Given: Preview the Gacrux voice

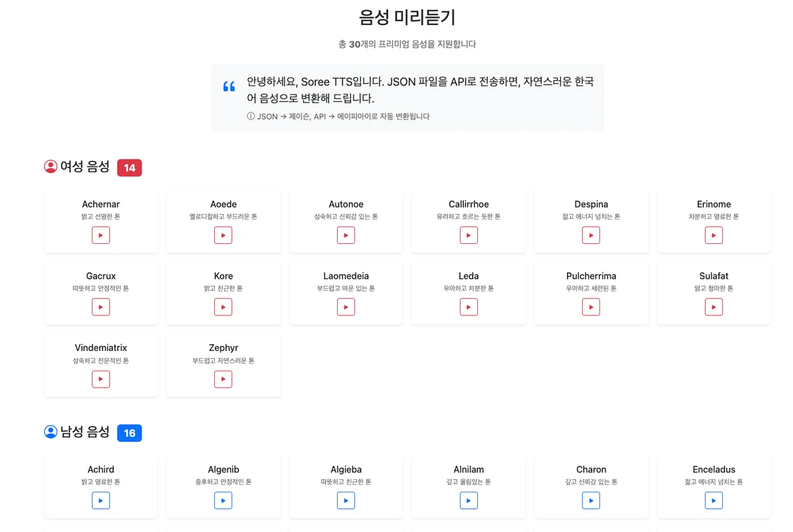Looking at the screenshot, I should tap(100, 307).
